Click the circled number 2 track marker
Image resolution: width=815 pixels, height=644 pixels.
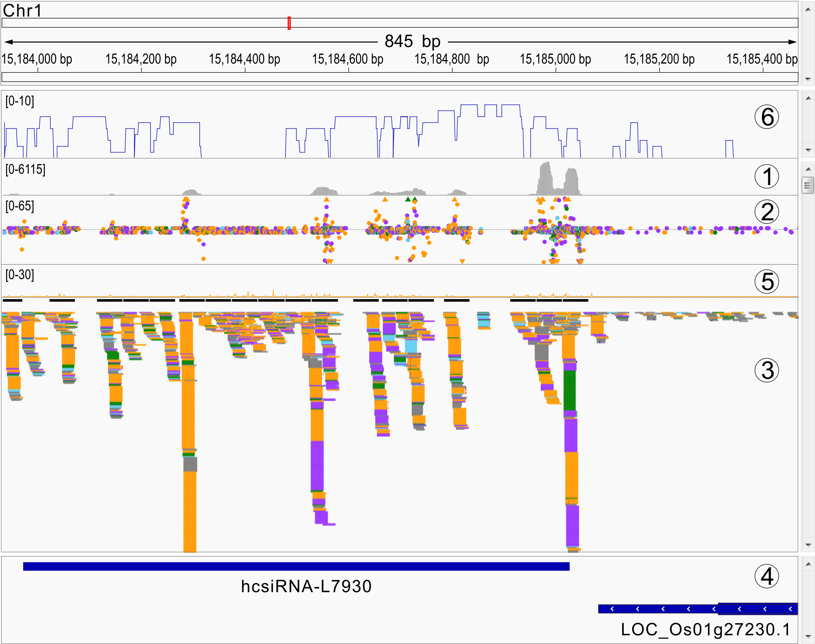(x=767, y=212)
